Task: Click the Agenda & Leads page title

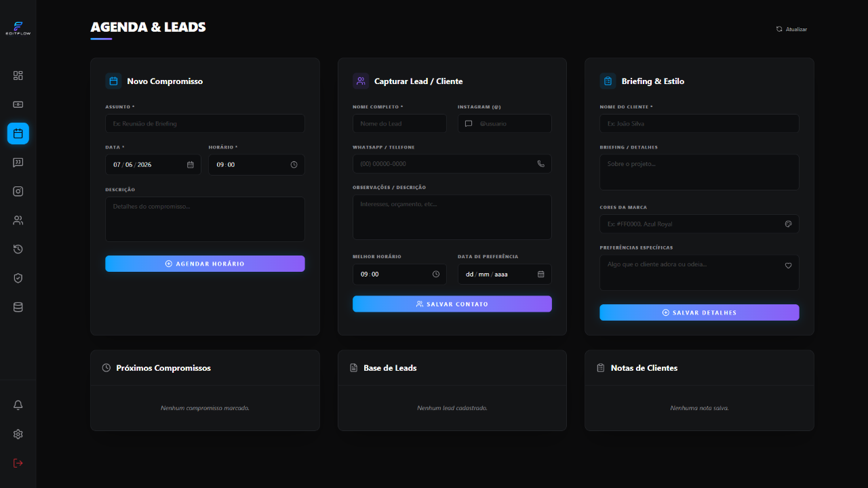Action: pos(148,27)
